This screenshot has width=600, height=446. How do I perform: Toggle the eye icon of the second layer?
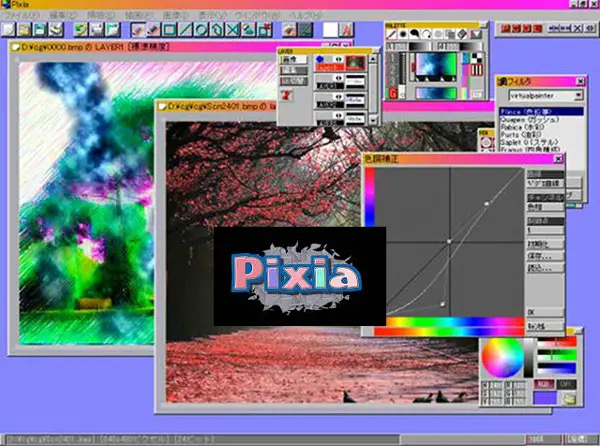338,78
